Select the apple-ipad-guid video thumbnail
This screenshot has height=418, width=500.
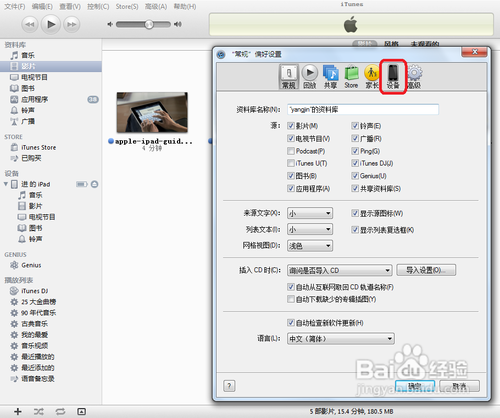click(152, 112)
